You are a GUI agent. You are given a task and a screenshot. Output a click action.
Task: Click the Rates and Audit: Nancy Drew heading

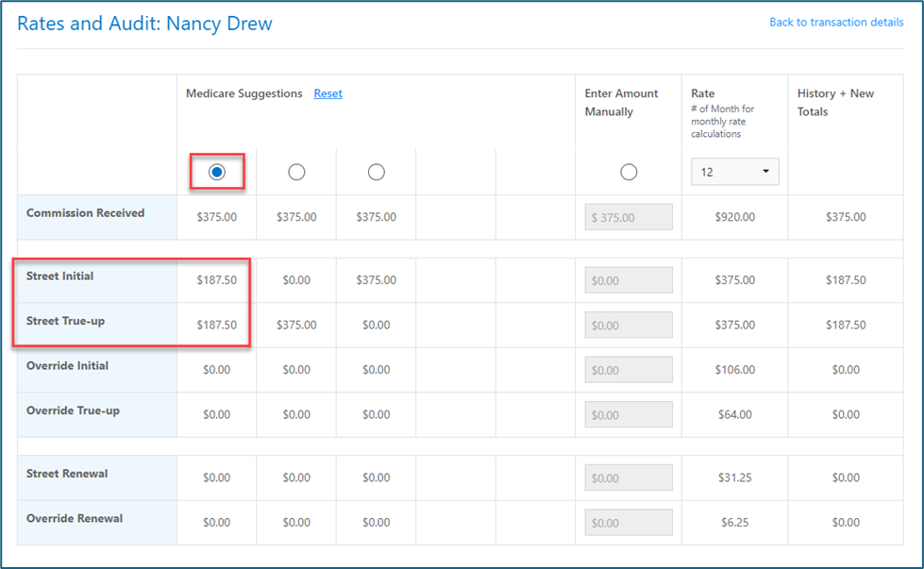coord(144,24)
